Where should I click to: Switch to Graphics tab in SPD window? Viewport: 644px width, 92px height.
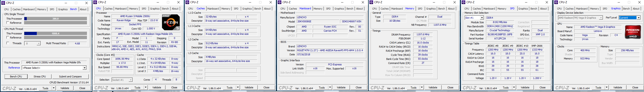(x=523, y=9)
